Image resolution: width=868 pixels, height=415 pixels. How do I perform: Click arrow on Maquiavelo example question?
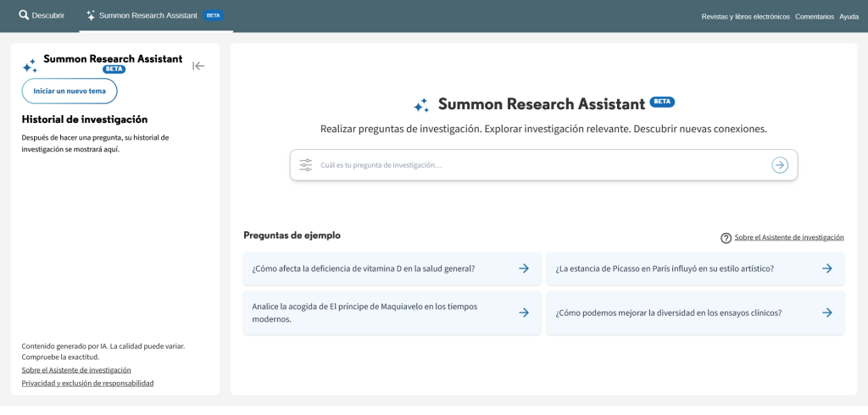pyautogui.click(x=524, y=313)
